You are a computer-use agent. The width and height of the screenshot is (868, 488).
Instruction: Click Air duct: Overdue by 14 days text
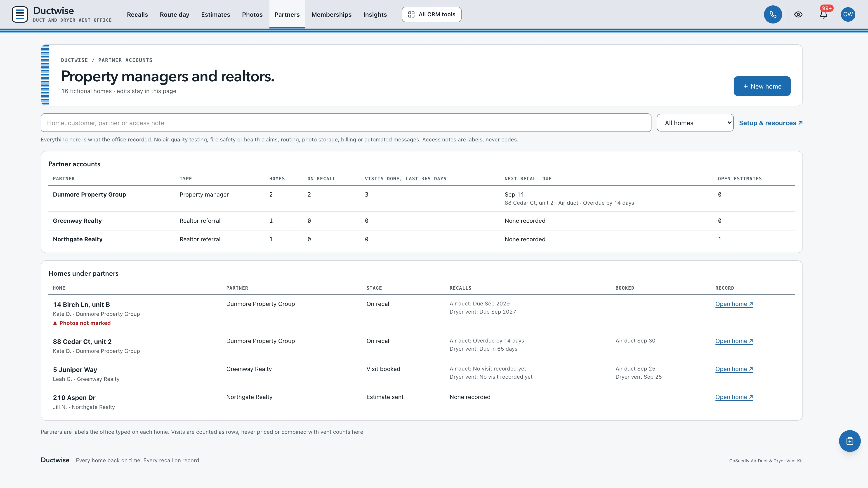click(x=487, y=340)
